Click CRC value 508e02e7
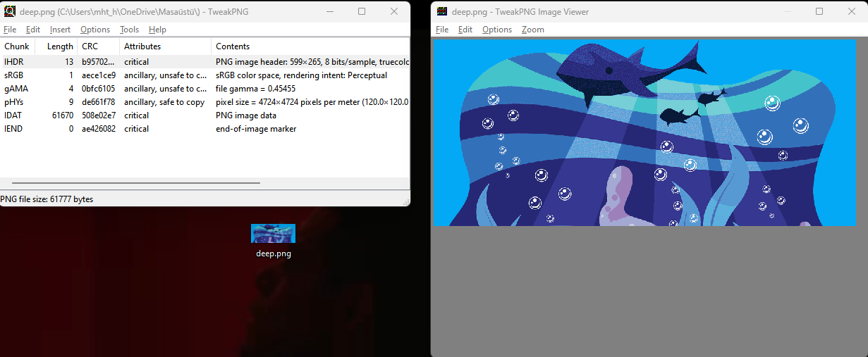The width and height of the screenshot is (868, 357). (99, 115)
